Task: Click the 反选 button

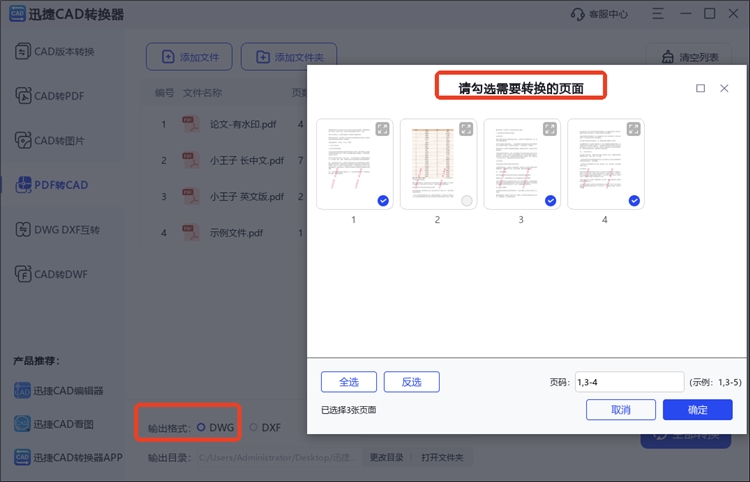Action: point(411,382)
